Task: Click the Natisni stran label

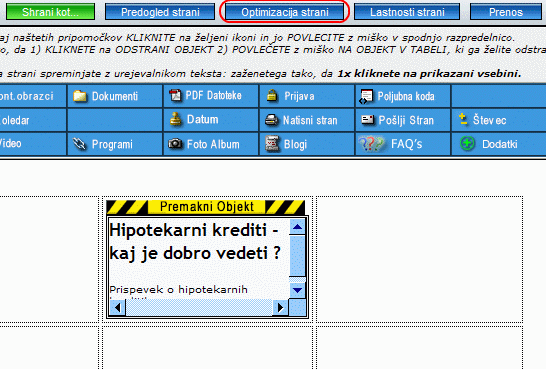Action: pyautogui.click(x=310, y=120)
